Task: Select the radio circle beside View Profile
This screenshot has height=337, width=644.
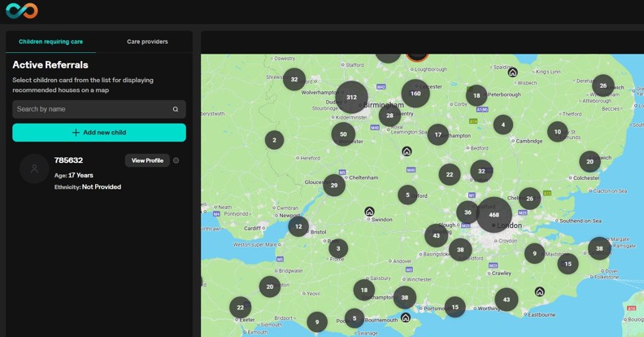Action: point(176,160)
